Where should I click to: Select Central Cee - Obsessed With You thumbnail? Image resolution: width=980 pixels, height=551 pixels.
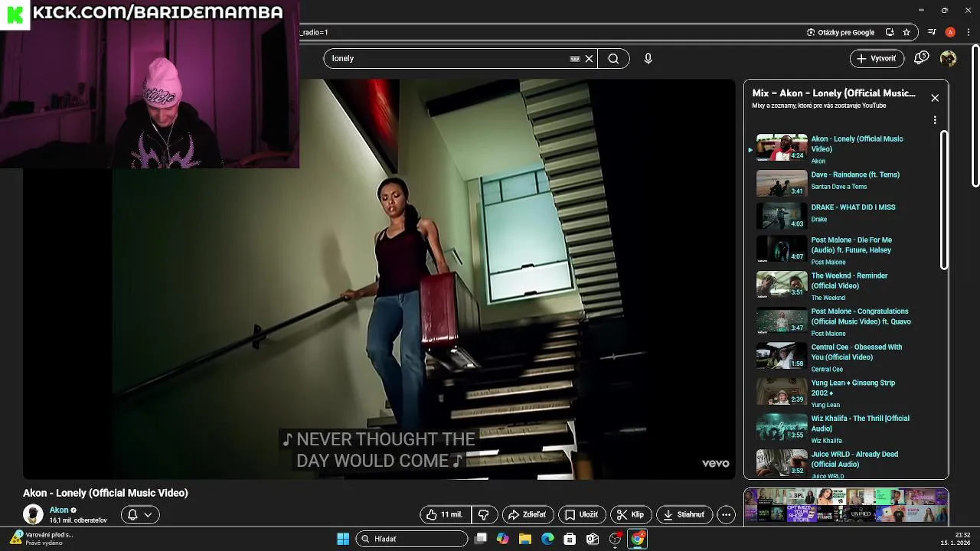[x=782, y=356]
